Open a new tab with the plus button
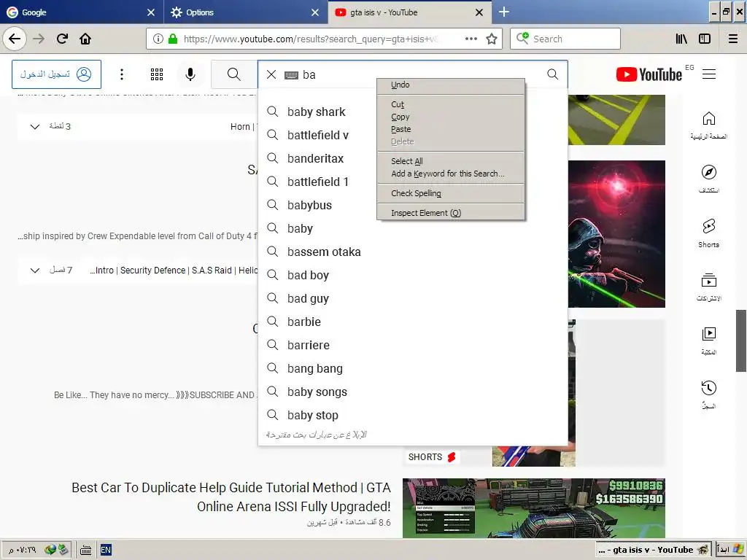 coord(504,12)
